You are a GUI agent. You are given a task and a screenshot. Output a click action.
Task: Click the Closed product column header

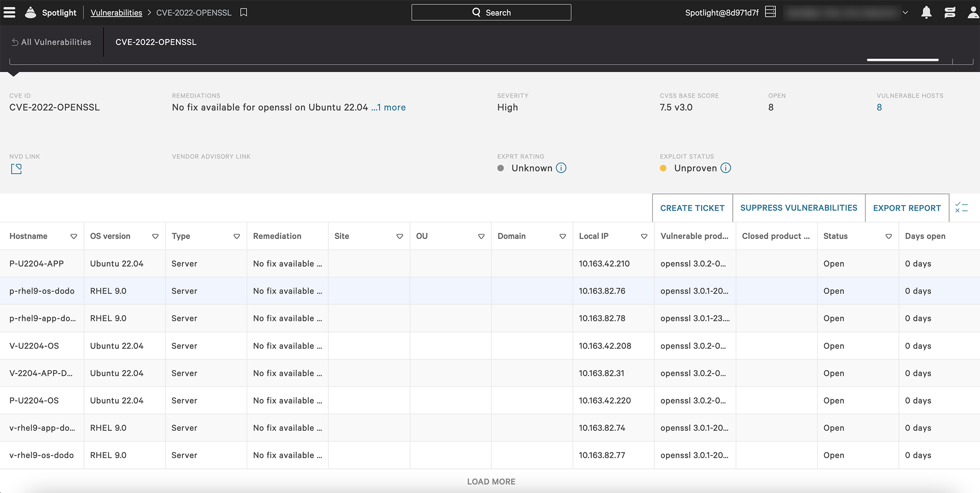pyautogui.click(x=776, y=236)
